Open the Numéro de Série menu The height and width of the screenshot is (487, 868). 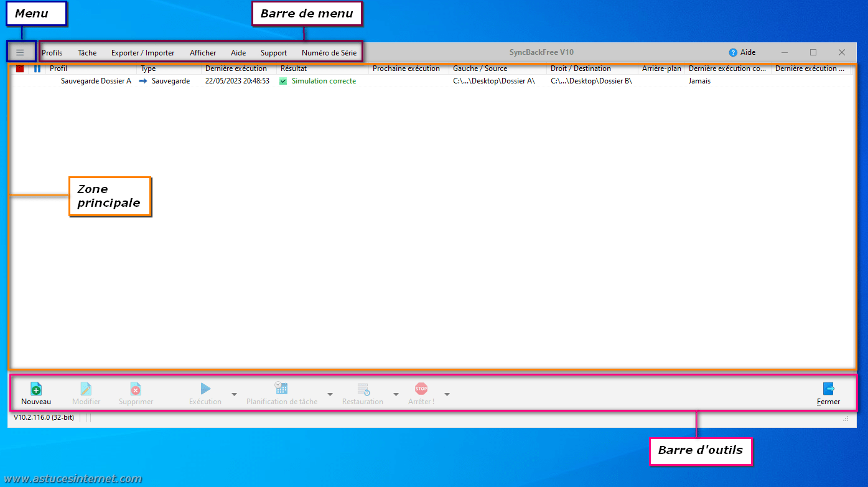[x=329, y=53]
